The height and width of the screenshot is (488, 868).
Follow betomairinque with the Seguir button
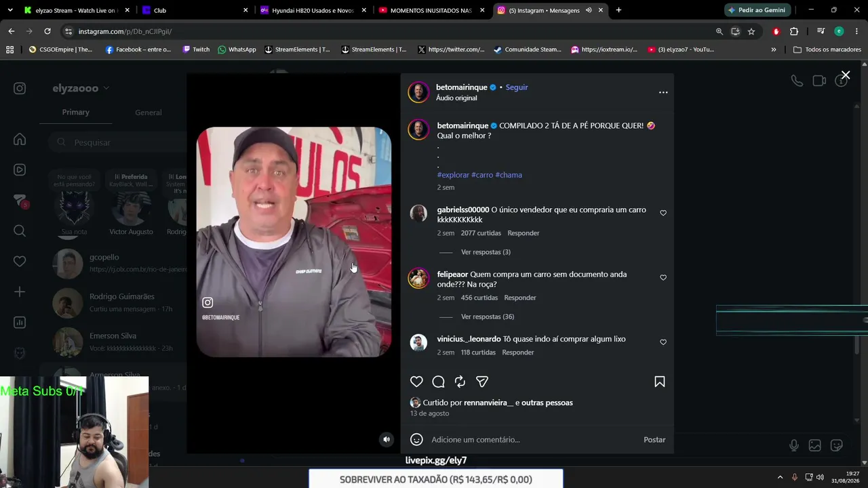coord(517,87)
